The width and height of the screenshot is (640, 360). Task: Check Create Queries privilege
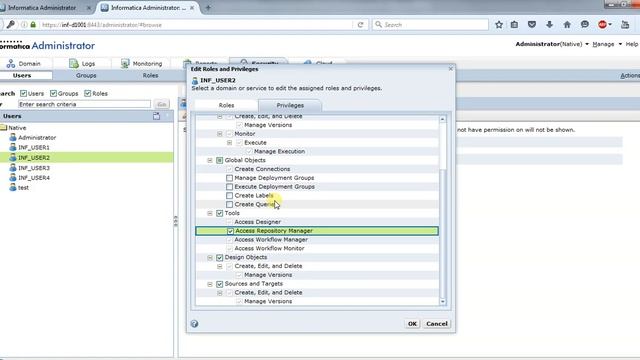[229, 204]
